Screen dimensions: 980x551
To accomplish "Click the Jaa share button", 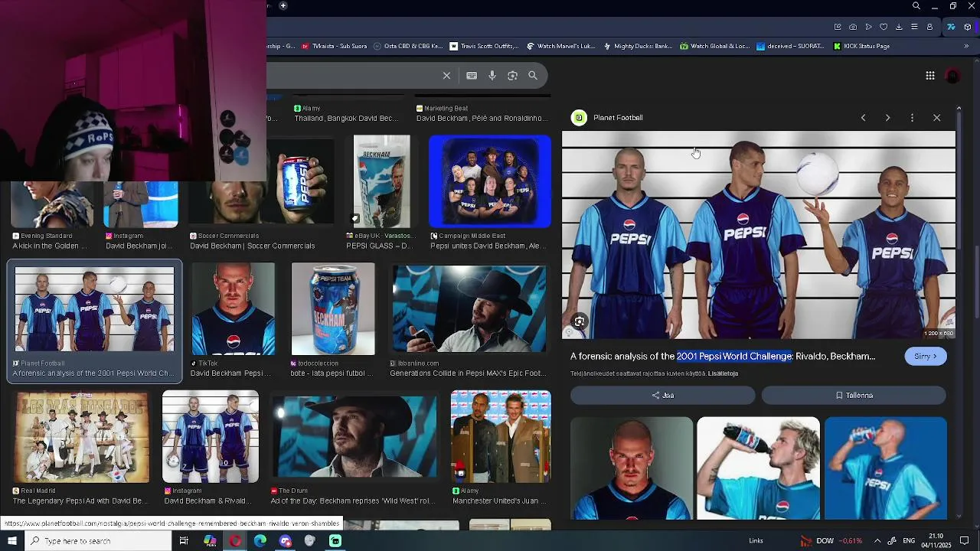I will (662, 396).
